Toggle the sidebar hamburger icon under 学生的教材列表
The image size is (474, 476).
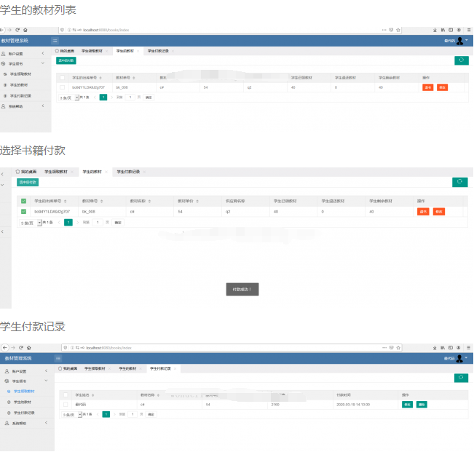click(55, 41)
